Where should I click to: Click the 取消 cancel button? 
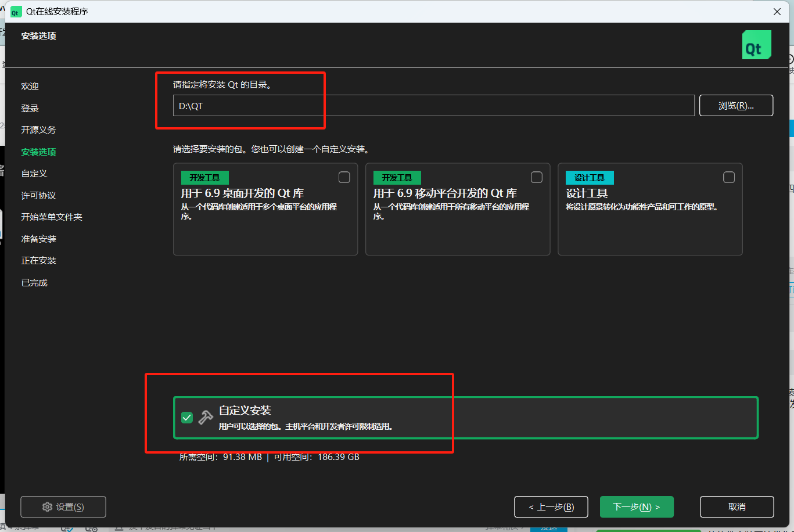coord(736,507)
